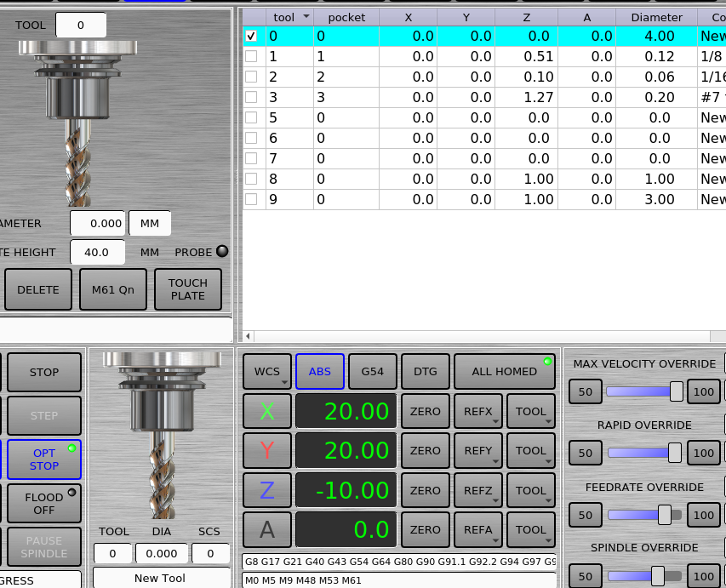The height and width of the screenshot is (588, 726).
Task: Select the Z axis button
Action: tap(267, 490)
